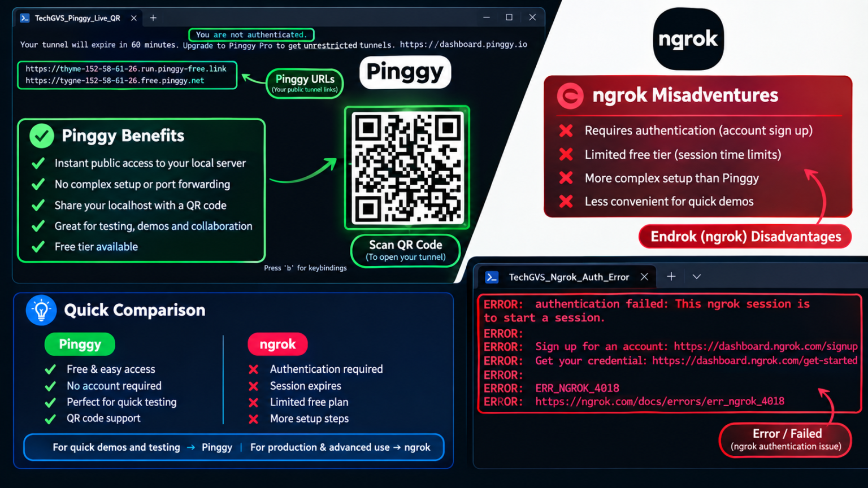
Task: Open a new tab in the ngrok terminal
Action: (x=671, y=276)
